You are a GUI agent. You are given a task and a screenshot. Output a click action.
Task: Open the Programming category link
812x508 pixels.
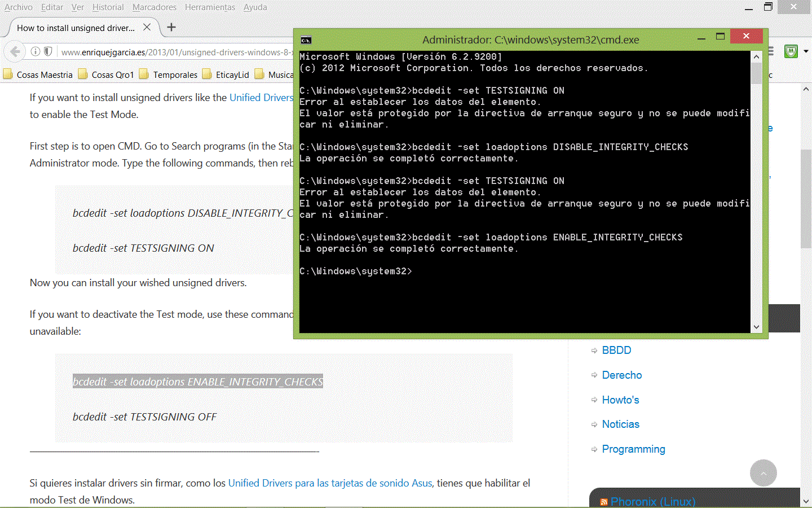pyautogui.click(x=633, y=449)
